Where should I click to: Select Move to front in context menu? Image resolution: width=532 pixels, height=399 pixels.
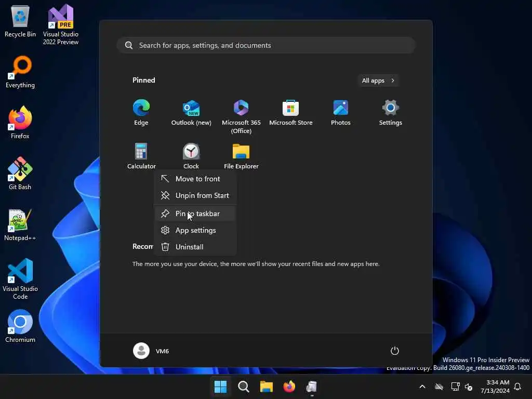pyautogui.click(x=195, y=179)
